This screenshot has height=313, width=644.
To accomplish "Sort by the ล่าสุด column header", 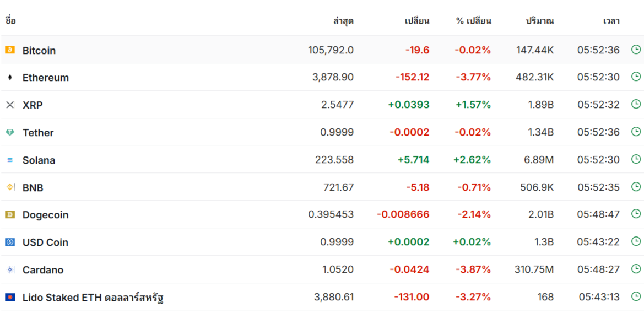I will click(x=343, y=21).
